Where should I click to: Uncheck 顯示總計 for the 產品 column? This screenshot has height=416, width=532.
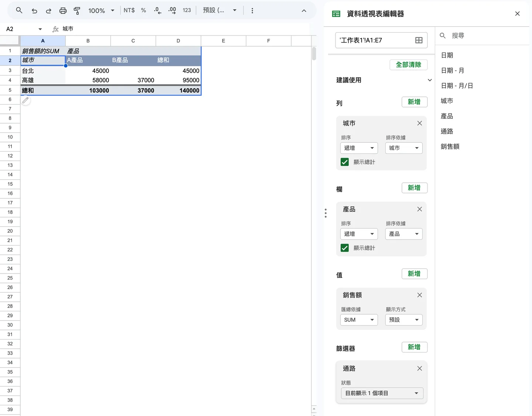[x=345, y=248]
